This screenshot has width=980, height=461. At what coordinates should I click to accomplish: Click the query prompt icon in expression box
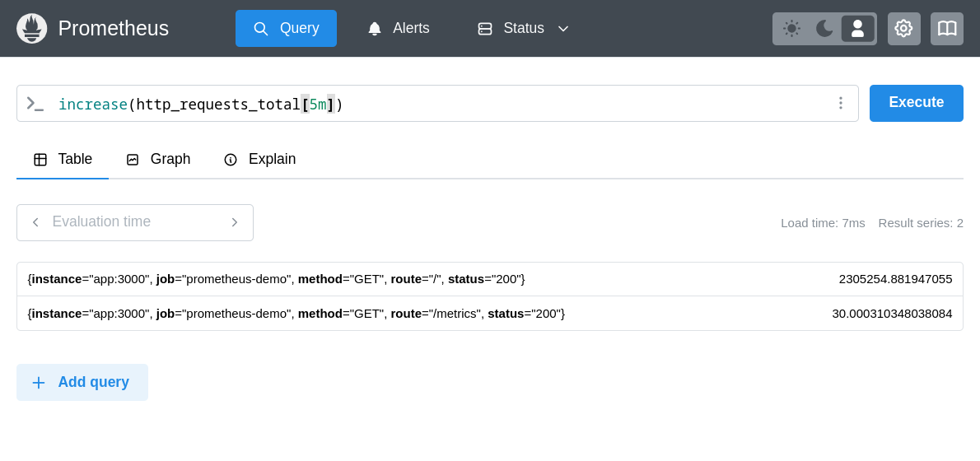(35, 104)
